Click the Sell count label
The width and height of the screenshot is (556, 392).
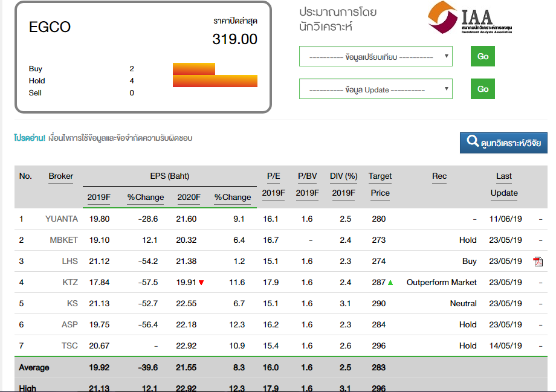(35, 93)
